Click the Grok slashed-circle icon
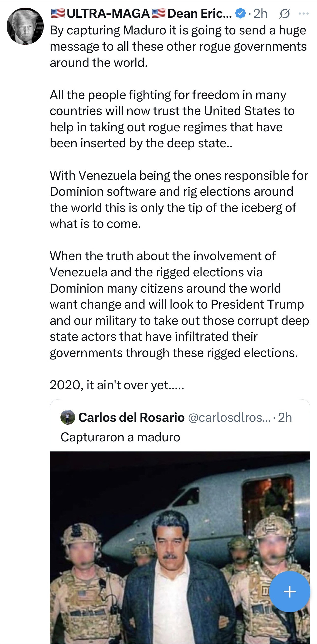The width and height of the screenshot is (317, 644). point(285,14)
